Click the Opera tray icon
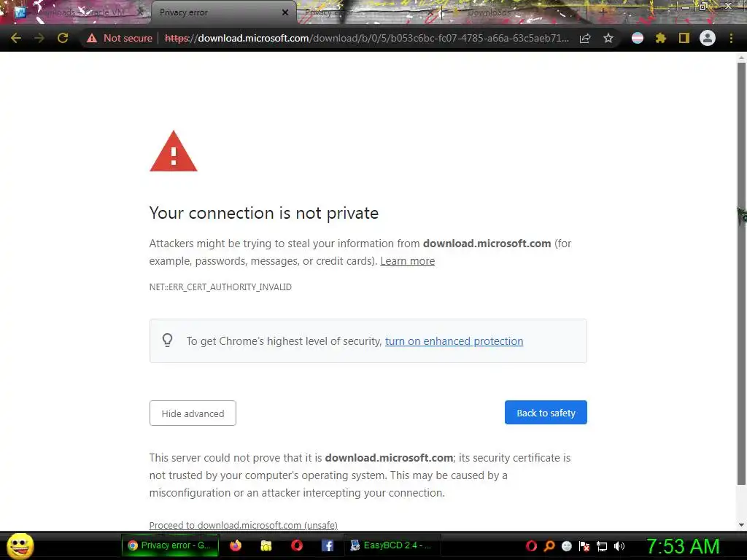Viewport: 747px width, 560px height. 531,546
